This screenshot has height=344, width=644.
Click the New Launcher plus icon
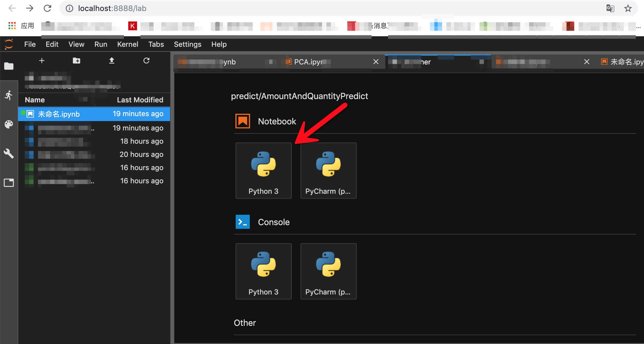click(x=42, y=61)
